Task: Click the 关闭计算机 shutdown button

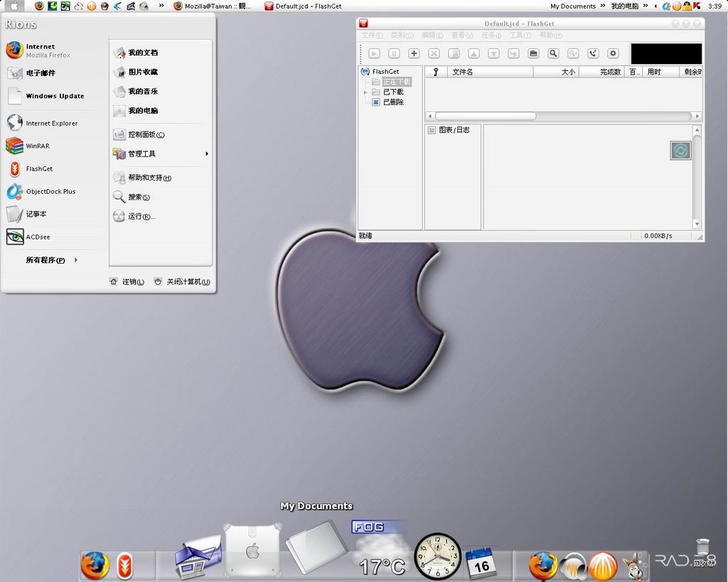Action: coord(183,282)
